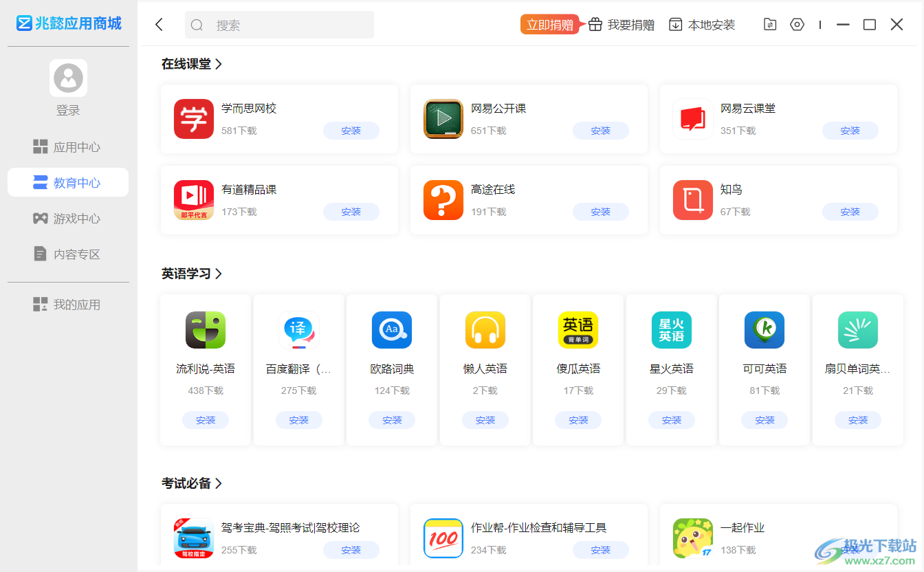Screen dimensions: 924x572
Task: Install 驾考宝典
Action: coord(351,550)
